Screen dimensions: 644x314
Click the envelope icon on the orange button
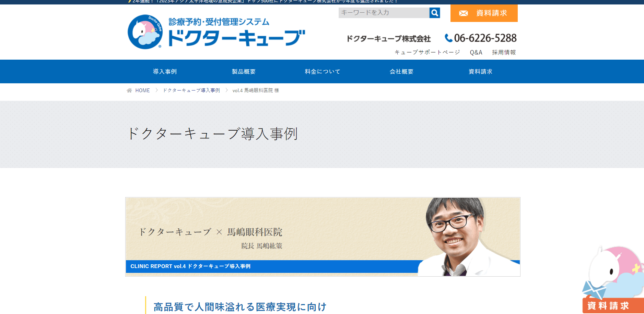464,13
